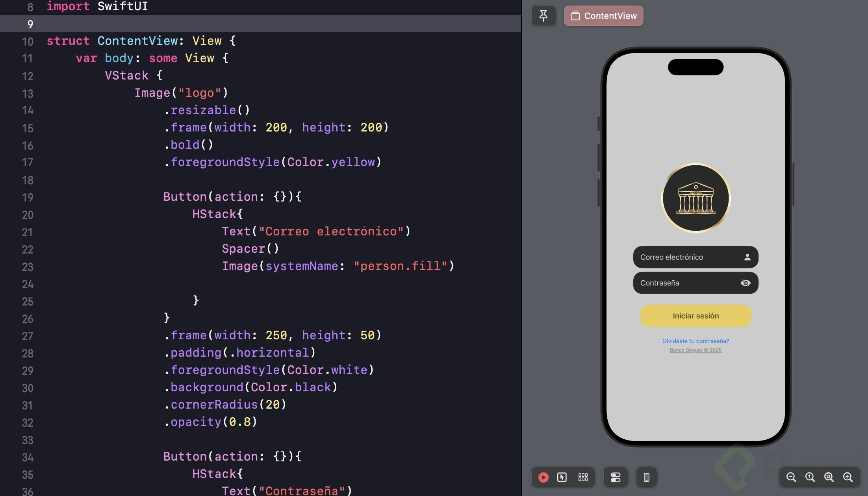Toggle password visibility eye icon

pos(745,283)
